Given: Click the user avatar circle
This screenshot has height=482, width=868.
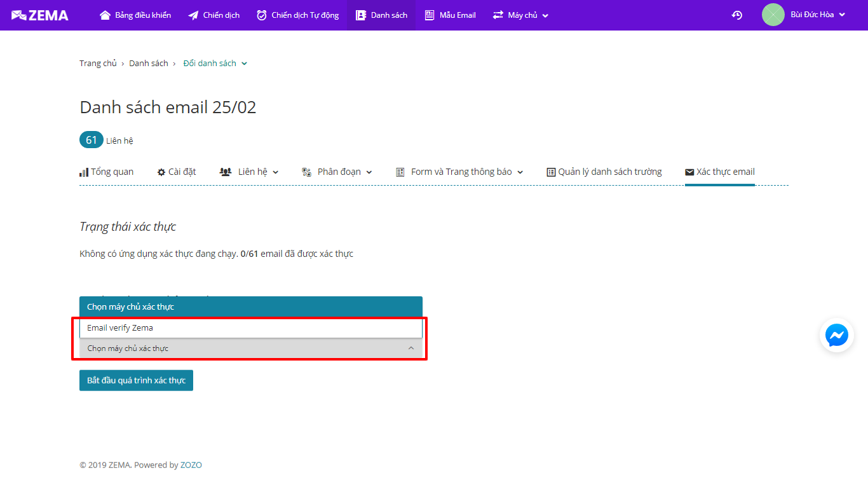Looking at the screenshot, I should coord(773,15).
